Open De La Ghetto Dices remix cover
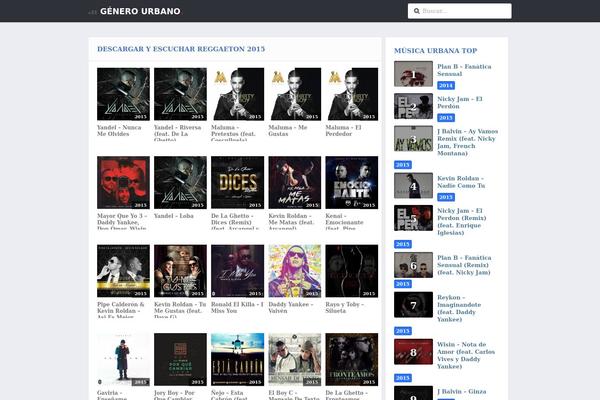Viewport: 600px width, 400px height. [x=238, y=182]
